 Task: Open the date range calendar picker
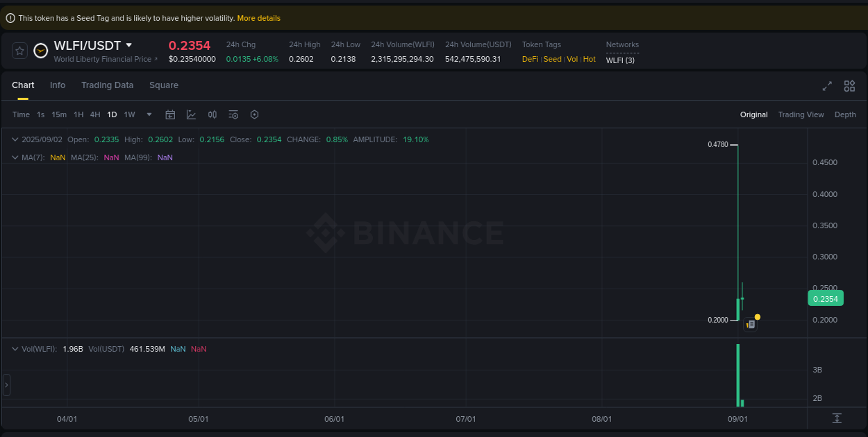point(170,114)
